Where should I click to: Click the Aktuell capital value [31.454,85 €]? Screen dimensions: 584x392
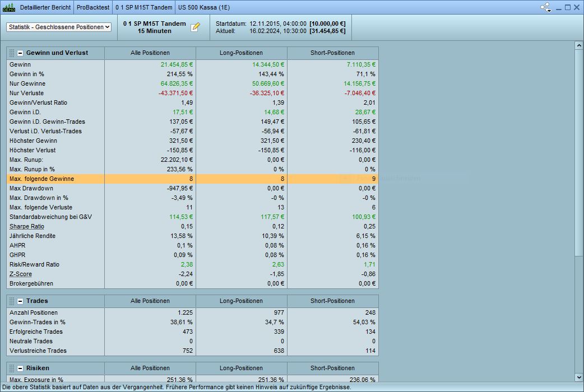[x=327, y=31]
